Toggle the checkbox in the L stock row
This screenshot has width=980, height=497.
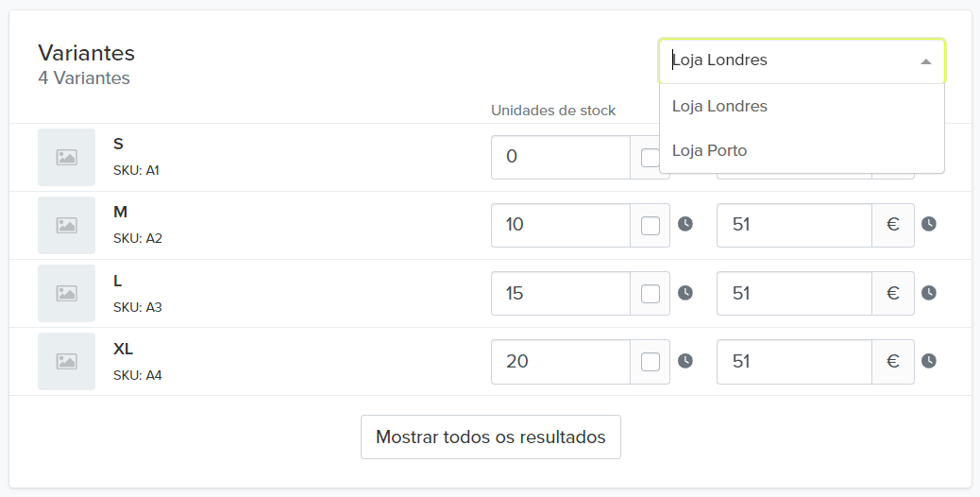pos(651,294)
